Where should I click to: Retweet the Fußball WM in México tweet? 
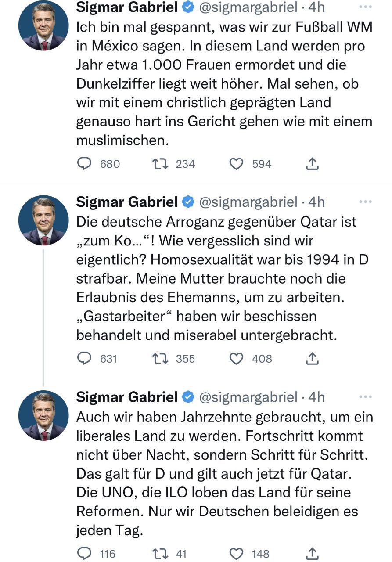157,164
